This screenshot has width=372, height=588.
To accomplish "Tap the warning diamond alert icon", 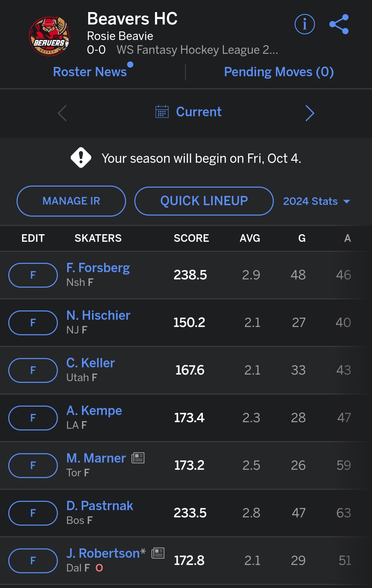I will click(81, 158).
